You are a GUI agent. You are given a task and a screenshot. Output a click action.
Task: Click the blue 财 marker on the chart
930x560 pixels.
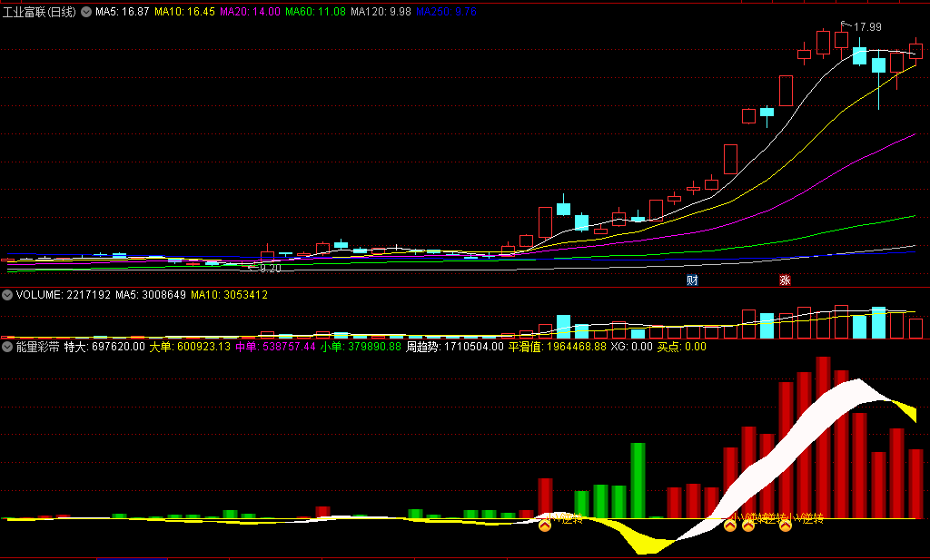[x=692, y=280]
